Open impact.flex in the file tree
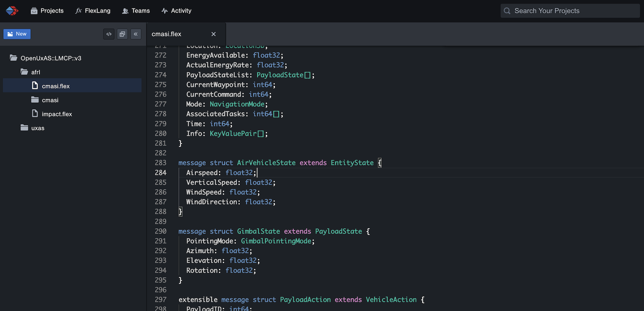This screenshot has width=644, height=311. 52,114
